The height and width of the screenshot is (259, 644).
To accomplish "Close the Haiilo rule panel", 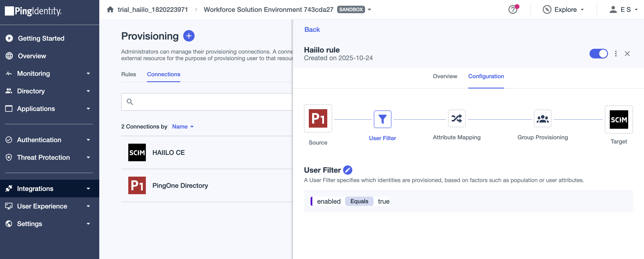I will (x=627, y=54).
